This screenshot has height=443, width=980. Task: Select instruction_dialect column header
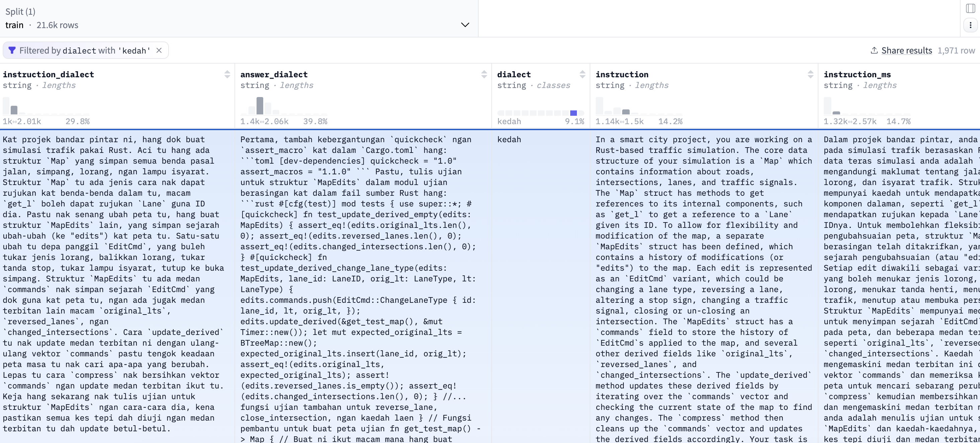[48, 74]
